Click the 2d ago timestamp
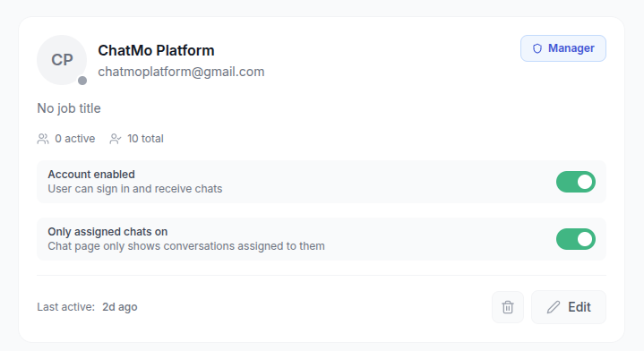 pyautogui.click(x=120, y=307)
